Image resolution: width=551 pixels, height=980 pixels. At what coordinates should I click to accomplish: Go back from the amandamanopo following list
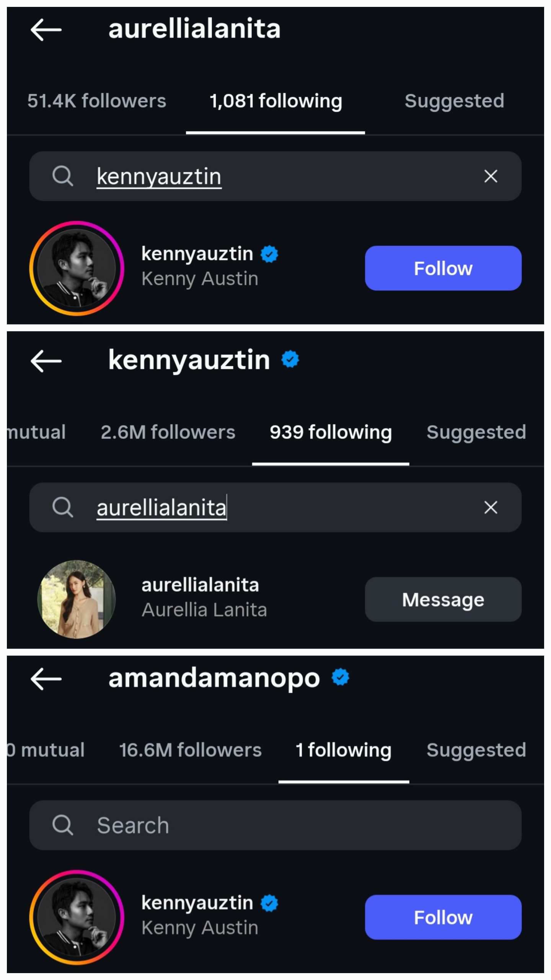(46, 679)
